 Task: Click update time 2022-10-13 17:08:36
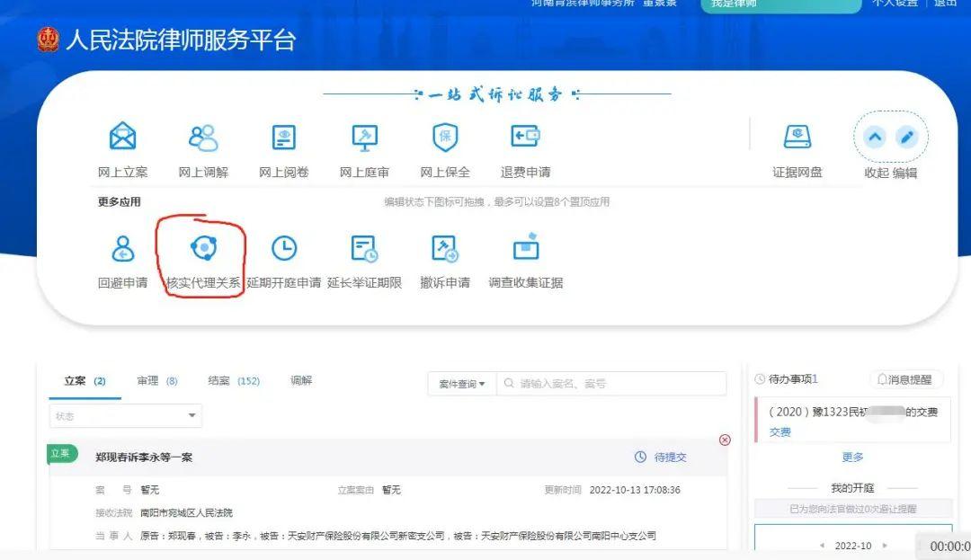point(635,490)
